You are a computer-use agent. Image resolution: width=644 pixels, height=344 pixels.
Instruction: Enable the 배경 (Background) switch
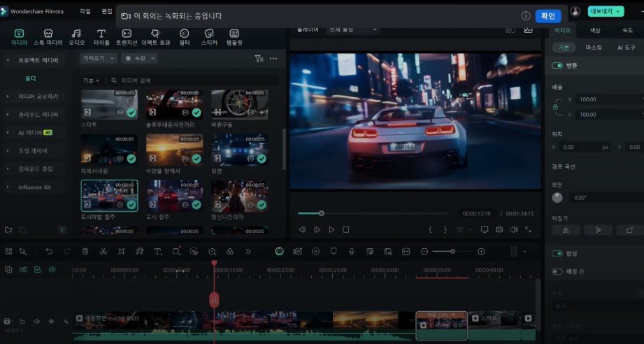(557, 271)
